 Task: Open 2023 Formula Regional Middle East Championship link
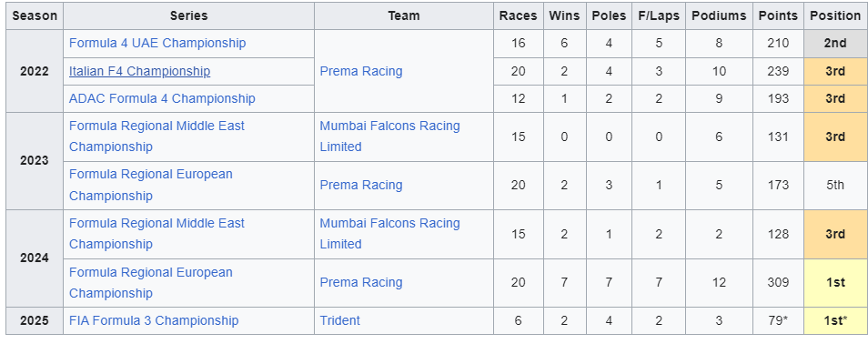point(156,137)
